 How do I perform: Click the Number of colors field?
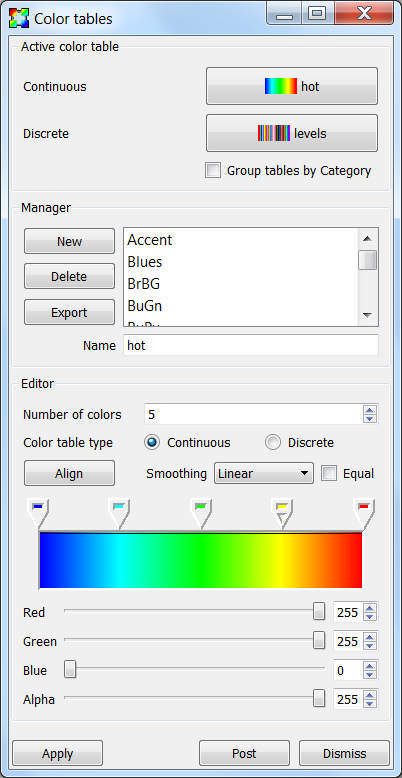click(x=254, y=414)
